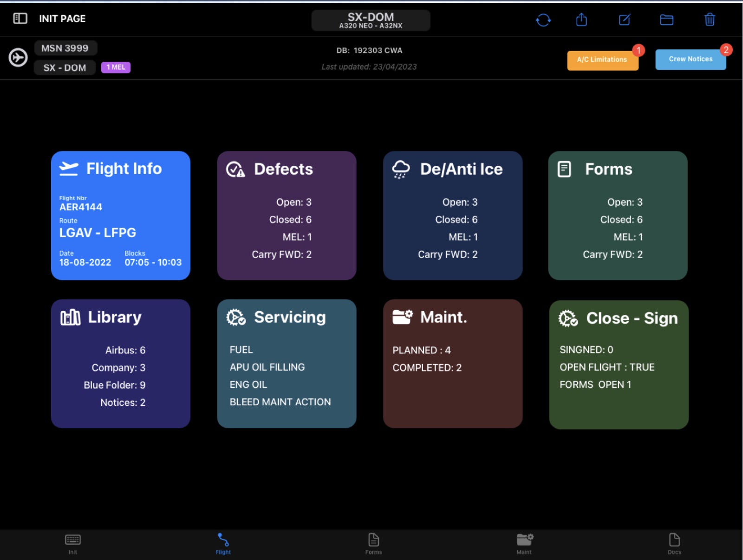Image resolution: width=743 pixels, height=560 pixels.
Task: Click the Flight Info airplane icon
Action: click(x=69, y=169)
